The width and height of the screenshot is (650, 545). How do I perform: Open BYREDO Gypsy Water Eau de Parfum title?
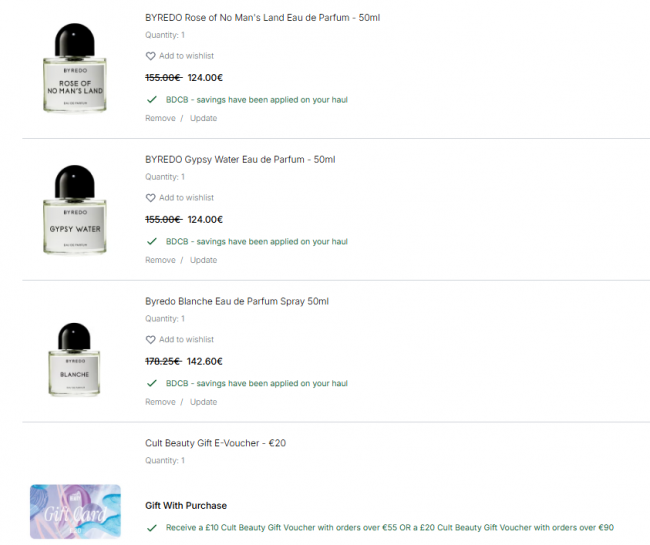point(240,160)
